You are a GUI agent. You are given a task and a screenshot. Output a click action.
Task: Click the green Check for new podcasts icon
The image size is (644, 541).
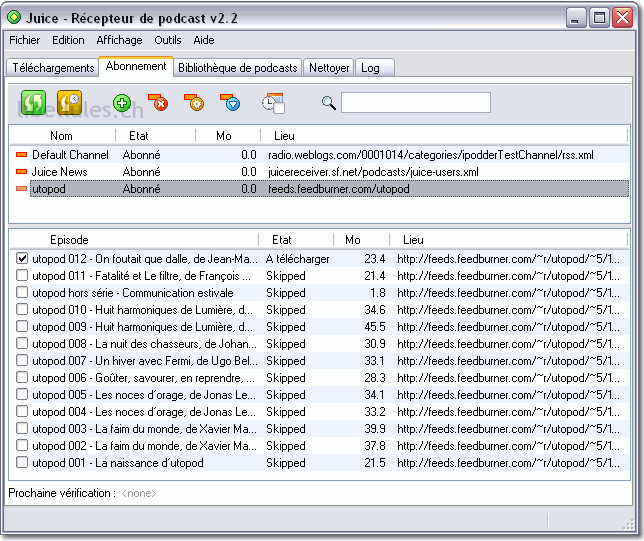pyautogui.click(x=33, y=102)
